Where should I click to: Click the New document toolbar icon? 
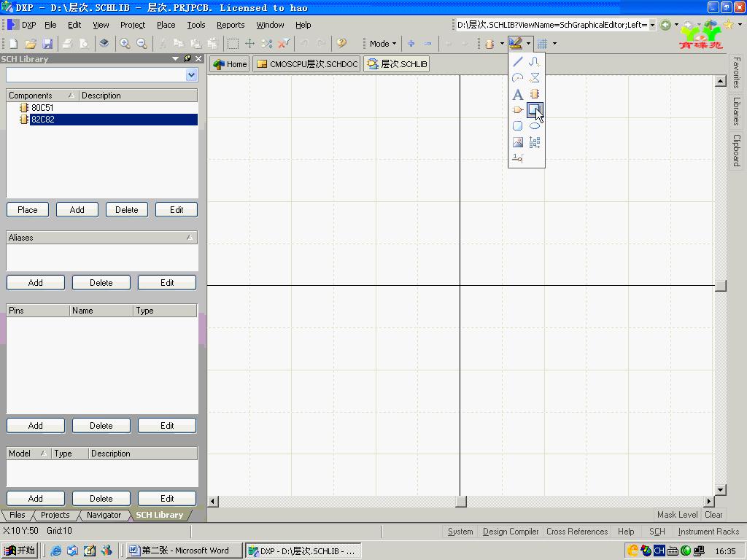click(x=13, y=44)
